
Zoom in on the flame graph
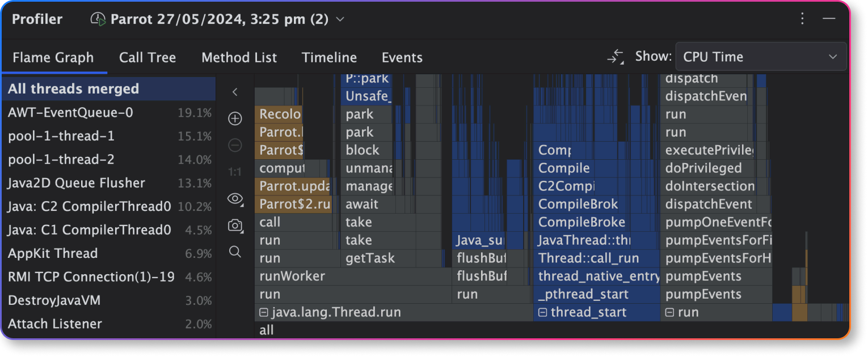tap(235, 118)
